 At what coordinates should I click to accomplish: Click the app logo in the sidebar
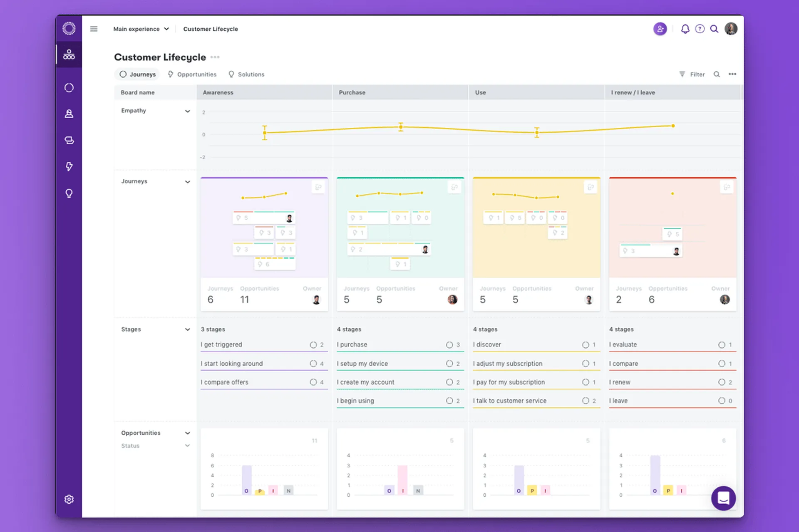pyautogui.click(x=69, y=28)
